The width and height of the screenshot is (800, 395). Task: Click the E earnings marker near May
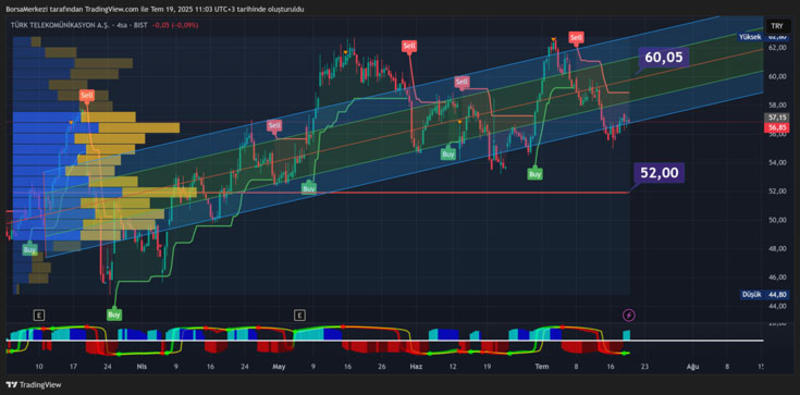[x=299, y=315]
